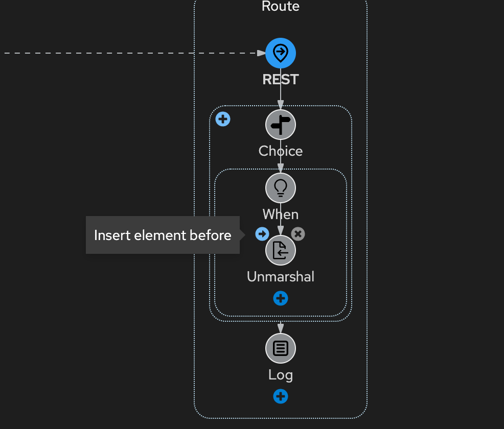The height and width of the screenshot is (429, 504).
Task: Open the Unmarshal step icon
Action: pos(281,250)
